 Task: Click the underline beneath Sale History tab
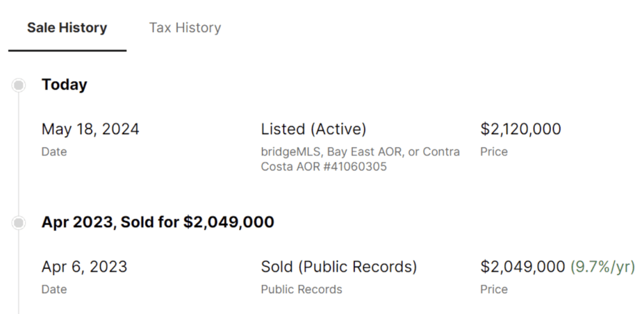point(67,51)
